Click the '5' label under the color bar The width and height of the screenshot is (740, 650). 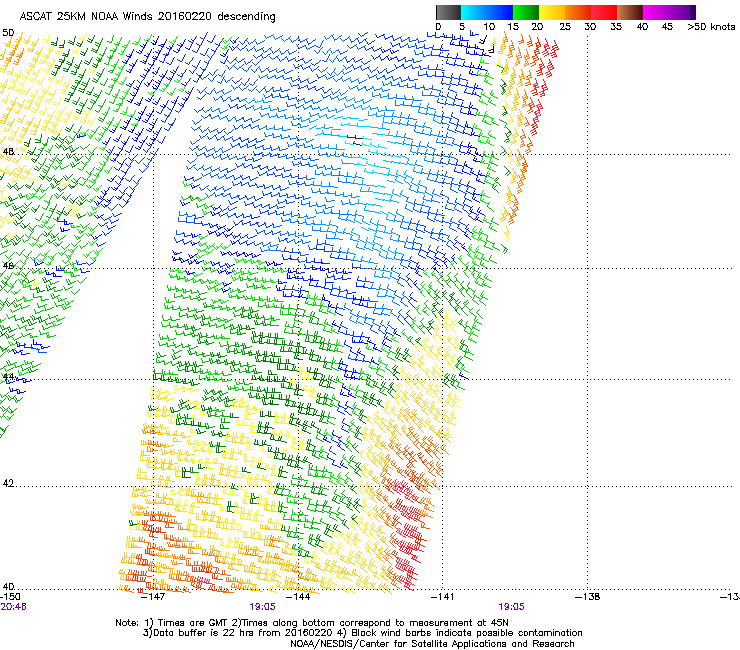click(462, 27)
